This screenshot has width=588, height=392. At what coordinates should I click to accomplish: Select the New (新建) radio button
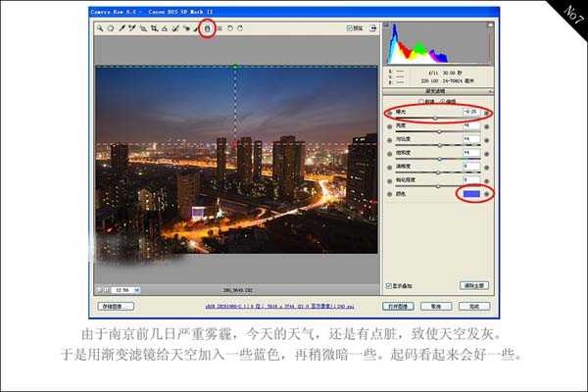(422, 101)
